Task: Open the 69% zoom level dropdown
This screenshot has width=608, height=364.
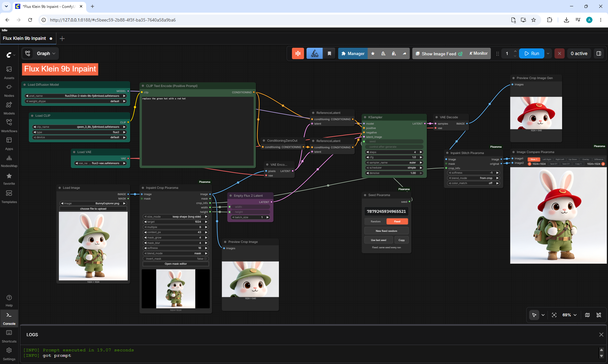Action: (x=569, y=315)
